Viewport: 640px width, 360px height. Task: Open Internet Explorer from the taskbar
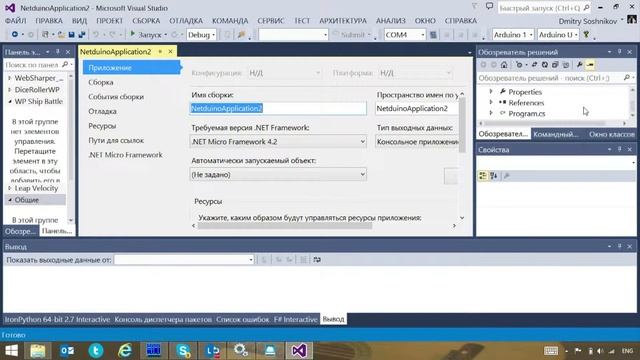point(124,351)
